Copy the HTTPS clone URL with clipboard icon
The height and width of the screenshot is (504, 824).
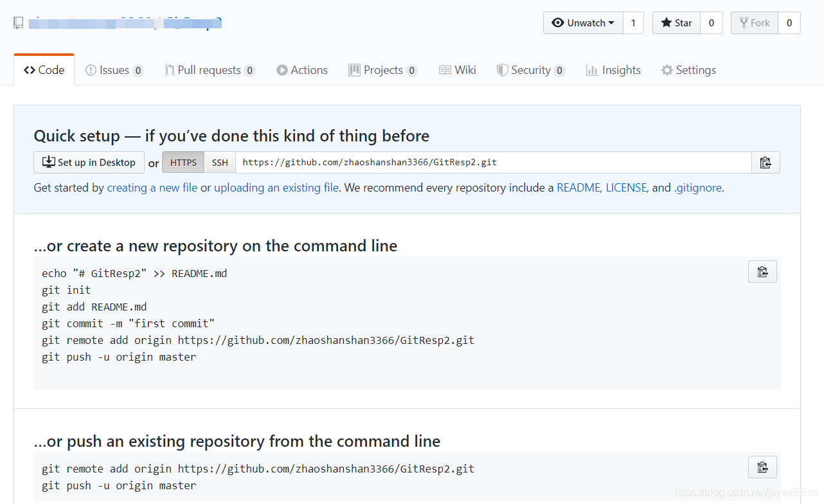pos(766,163)
